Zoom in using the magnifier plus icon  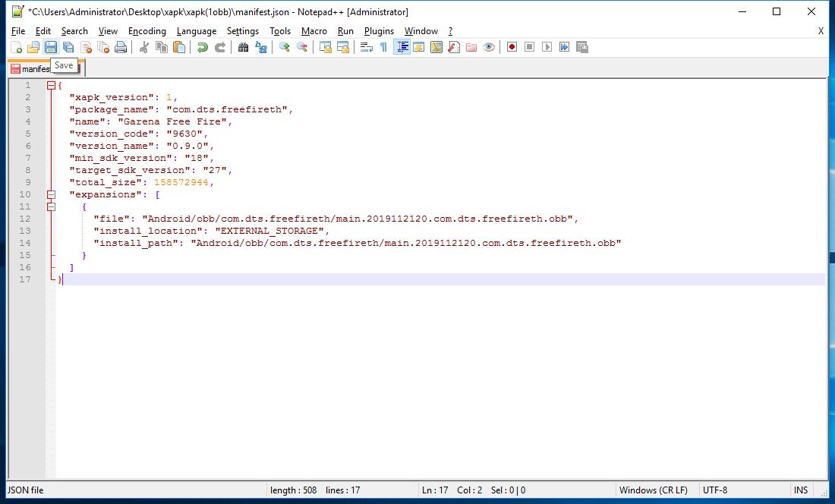(x=284, y=46)
